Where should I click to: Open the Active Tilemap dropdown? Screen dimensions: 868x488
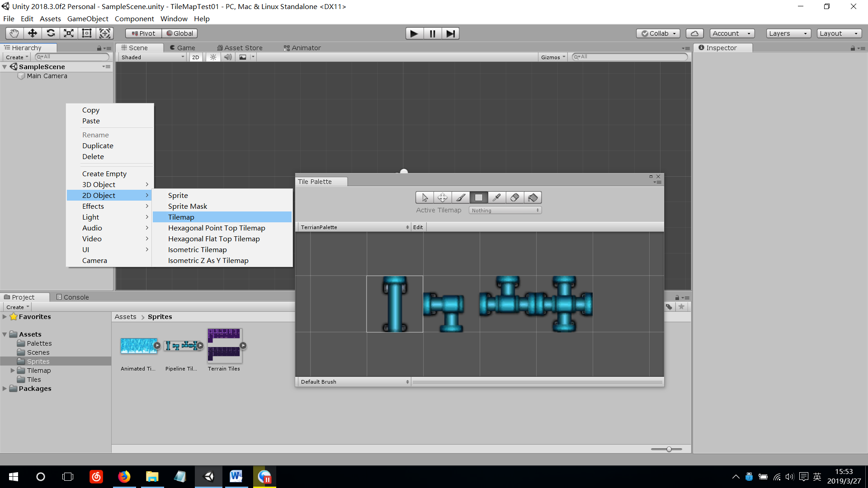[505, 211]
